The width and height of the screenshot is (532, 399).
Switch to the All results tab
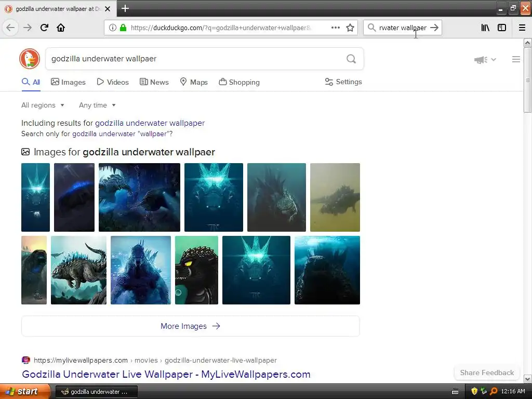pyautogui.click(x=31, y=82)
